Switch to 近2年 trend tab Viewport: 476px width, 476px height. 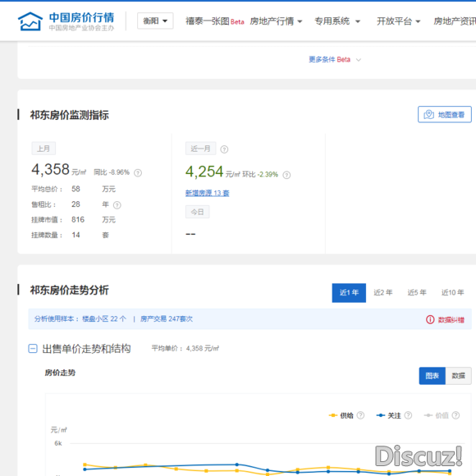click(382, 293)
